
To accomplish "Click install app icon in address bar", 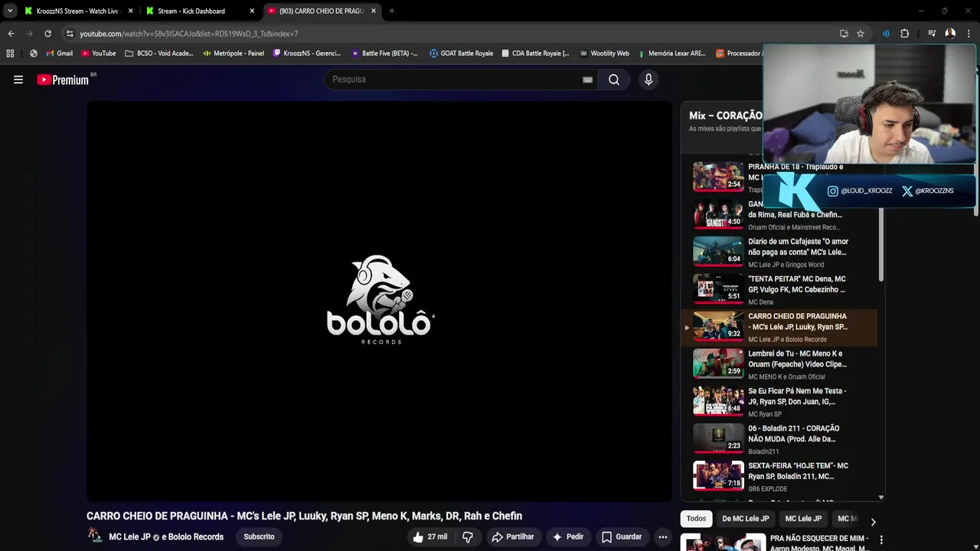I will coord(844,34).
